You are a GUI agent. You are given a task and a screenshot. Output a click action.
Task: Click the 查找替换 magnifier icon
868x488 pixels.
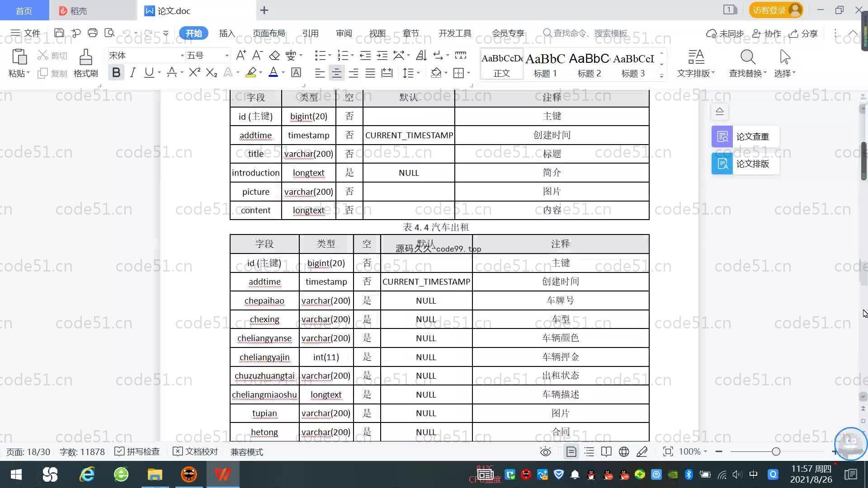(748, 57)
